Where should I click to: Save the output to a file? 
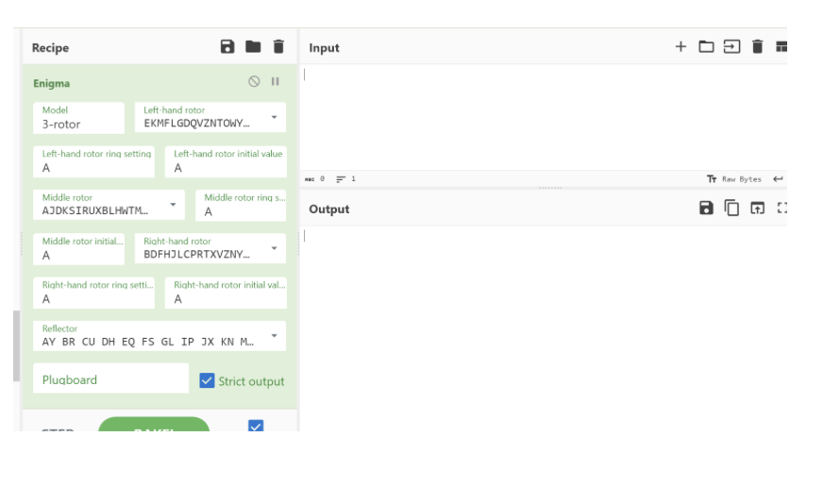click(x=706, y=208)
